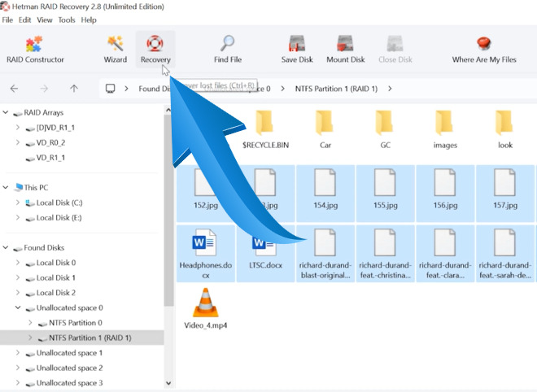Open the Car folder
This screenshot has width=537, height=392.
(x=325, y=130)
